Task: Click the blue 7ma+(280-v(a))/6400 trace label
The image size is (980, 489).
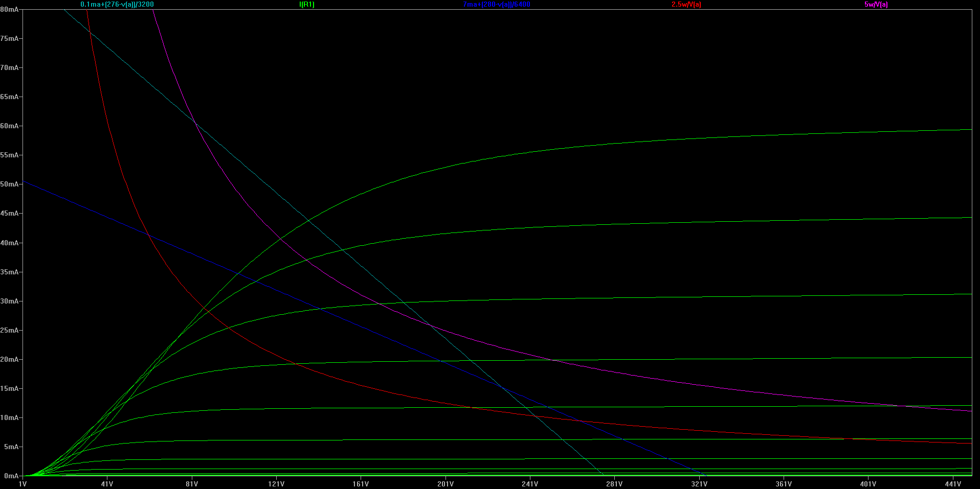Action: point(497,5)
